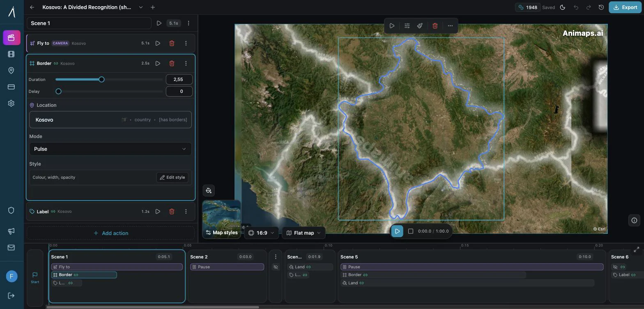Click Edit style button
This screenshot has width=644, height=309.
pyautogui.click(x=172, y=177)
